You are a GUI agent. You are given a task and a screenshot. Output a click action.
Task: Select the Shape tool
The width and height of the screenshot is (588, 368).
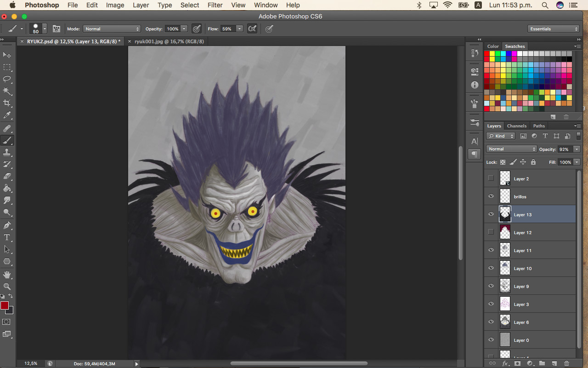[7, 261]
